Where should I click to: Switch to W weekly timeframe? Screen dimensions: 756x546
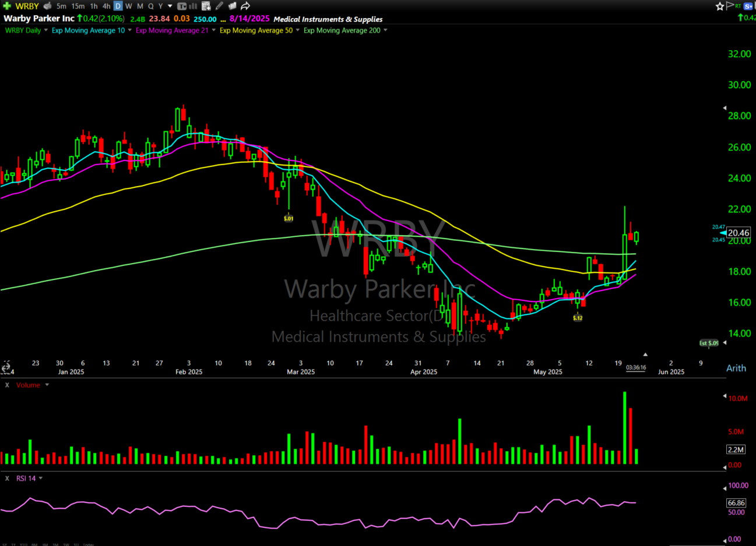pos(129,6)
